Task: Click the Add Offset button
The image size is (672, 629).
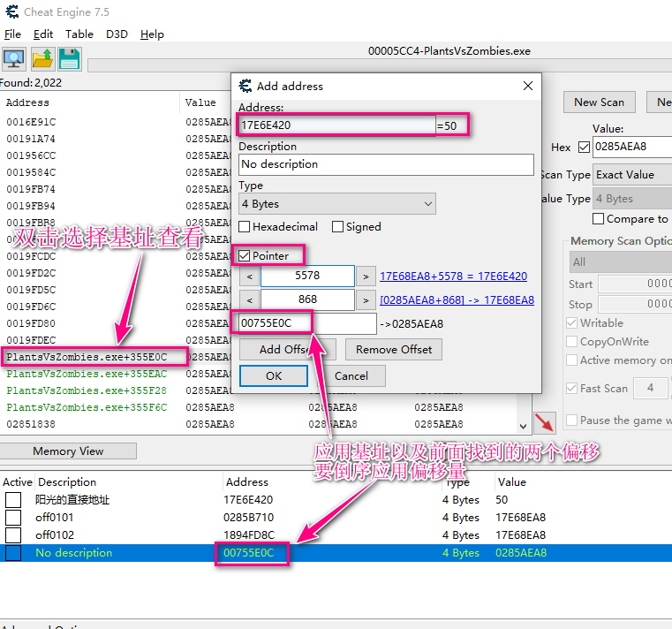Action: [x=288, y=350]
